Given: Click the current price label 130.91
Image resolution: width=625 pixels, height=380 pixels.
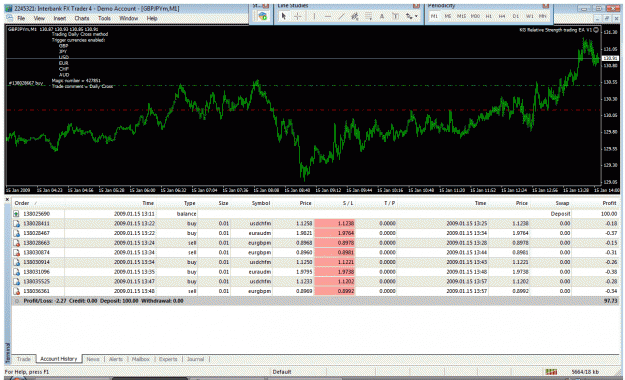Looking at the screenshot, I should coord(610,58).
